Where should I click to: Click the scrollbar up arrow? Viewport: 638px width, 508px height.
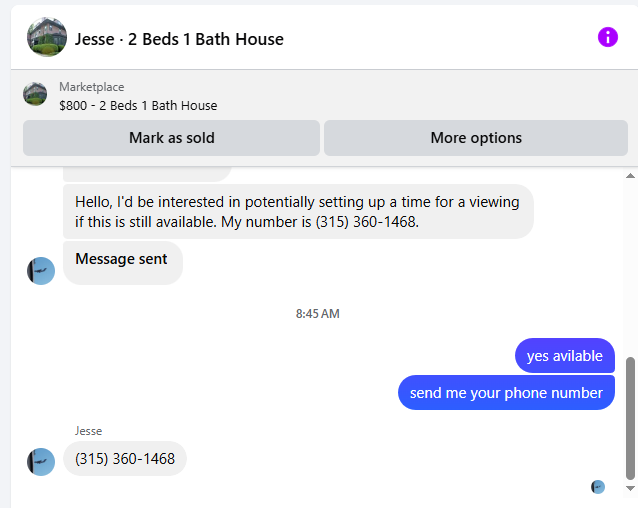point(630,176)
